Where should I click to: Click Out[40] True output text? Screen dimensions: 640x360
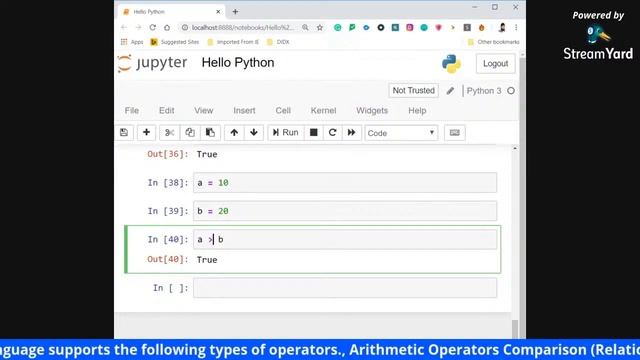tap(207, 260)
